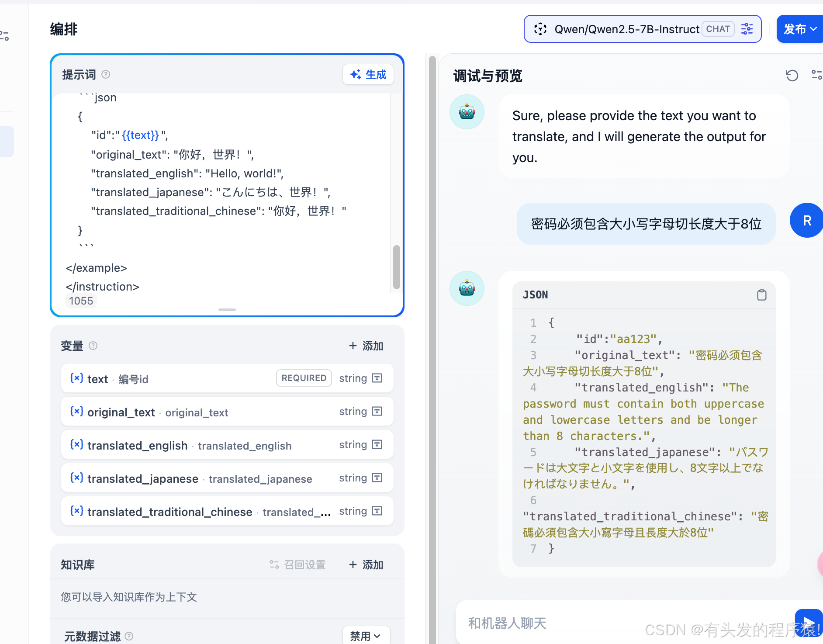
Task: Click string type icon of translated_english
Action: pyautogui.click(x=377, y=444)
